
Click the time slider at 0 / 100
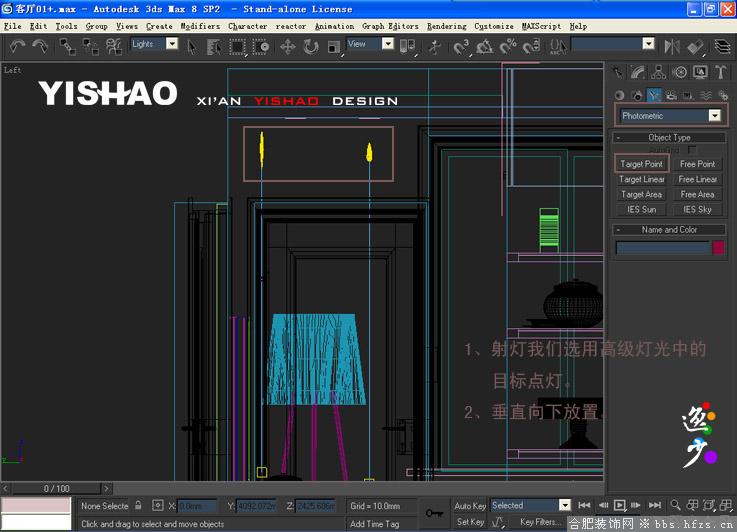56,489
